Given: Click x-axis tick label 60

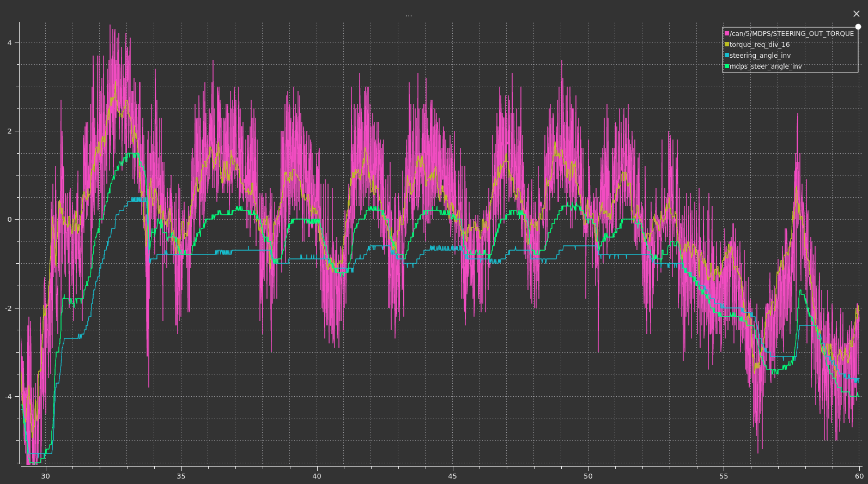Looking at the screenshot, I should click(859, 476).
